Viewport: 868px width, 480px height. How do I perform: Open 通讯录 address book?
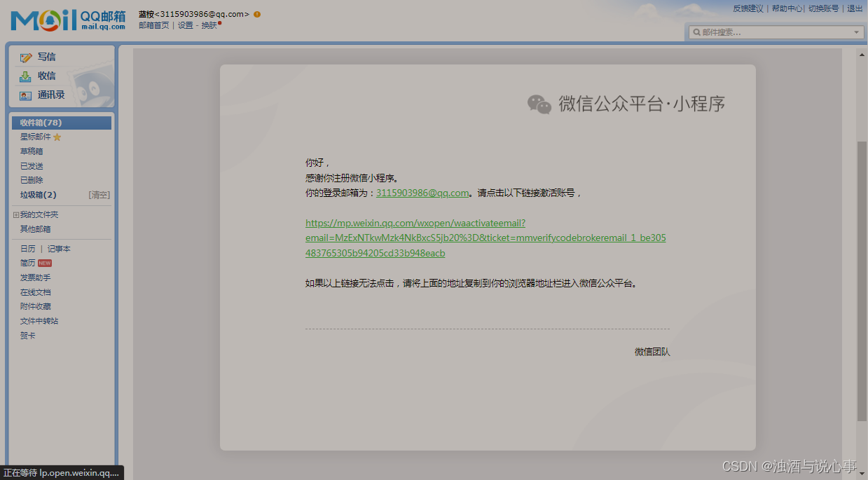point(51,95)
